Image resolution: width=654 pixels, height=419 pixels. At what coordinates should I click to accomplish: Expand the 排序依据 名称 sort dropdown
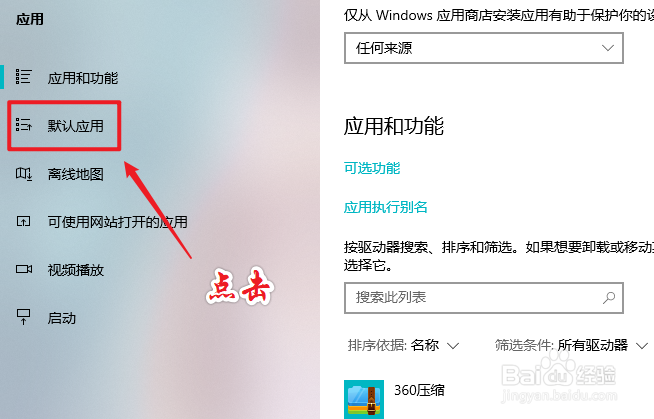(x=403, y=345)
